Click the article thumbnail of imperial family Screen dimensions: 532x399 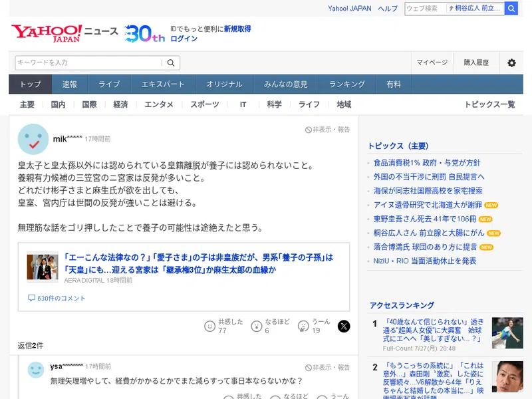click(x=43, y=267)
